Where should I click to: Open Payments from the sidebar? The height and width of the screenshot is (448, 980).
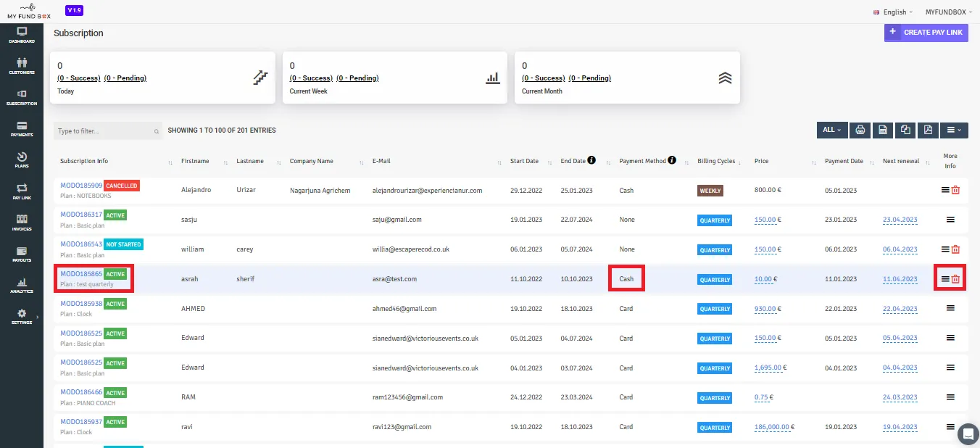tap(22, 128)
